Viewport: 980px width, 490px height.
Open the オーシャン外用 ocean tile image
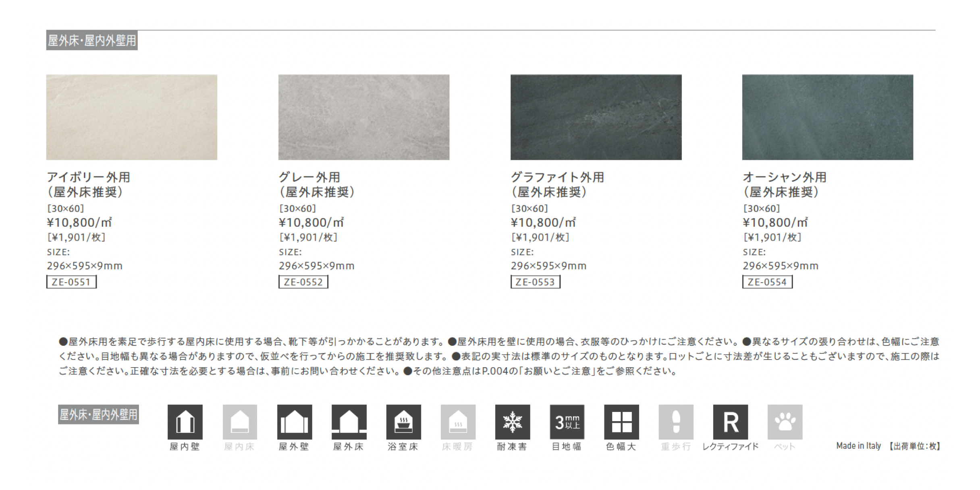(828, 117)
